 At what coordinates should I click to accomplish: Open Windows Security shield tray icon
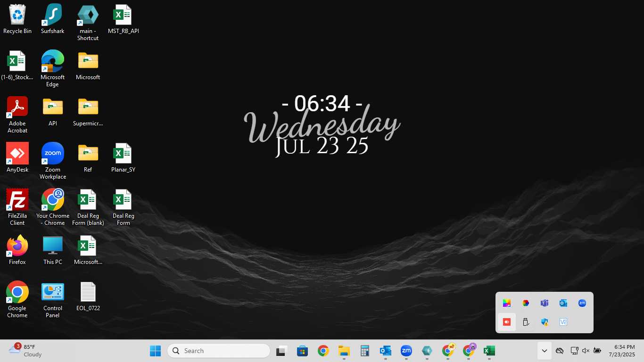click(x=545, y=322)
